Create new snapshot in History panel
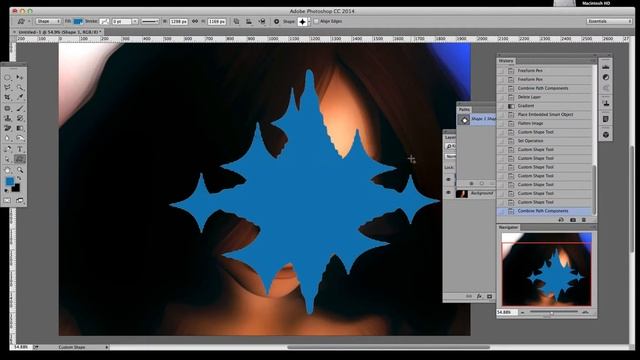Screen dimensions: 640x360 pos(573,220)
